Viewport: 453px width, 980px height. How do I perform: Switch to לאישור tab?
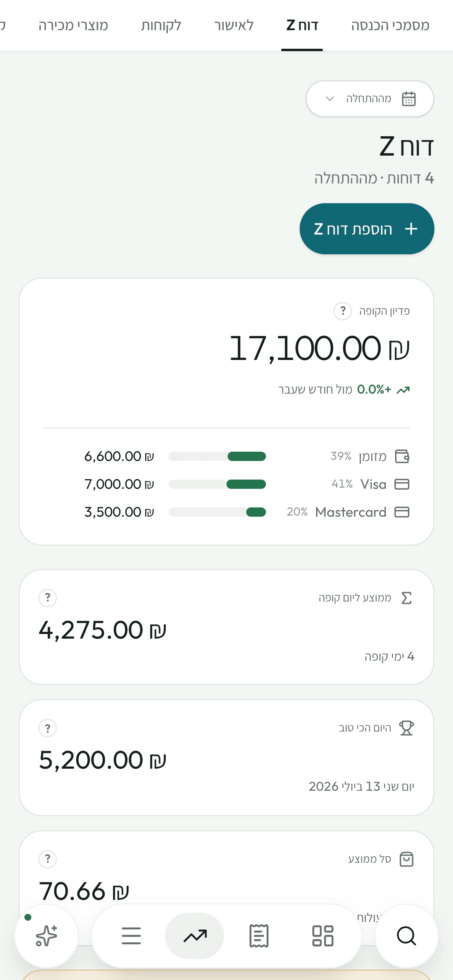pyautogui.click(x=234, y=26)
